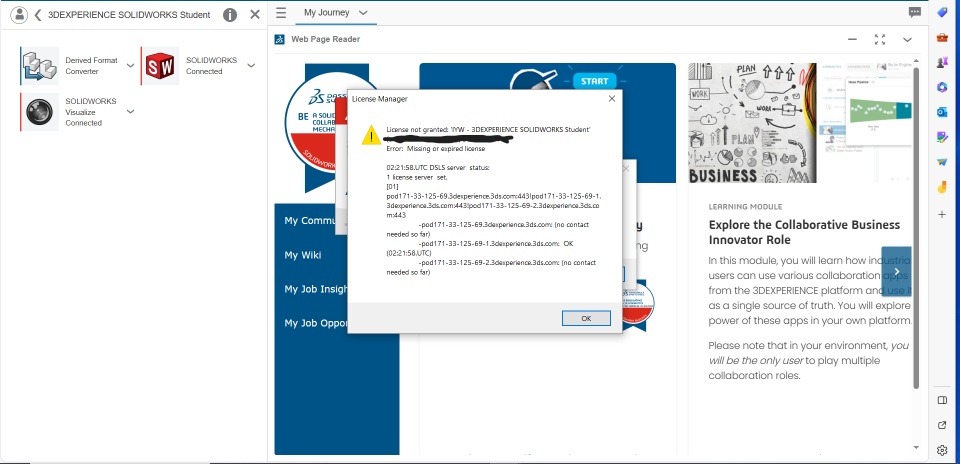
Task: Open Edge sidebar settings gear
Action: click(x=942, y=451)
